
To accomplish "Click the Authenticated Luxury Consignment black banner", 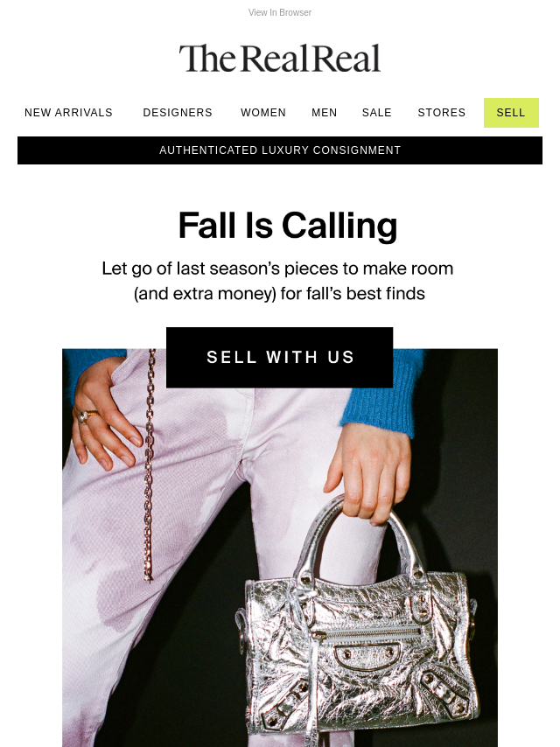I will click(280, 150).
